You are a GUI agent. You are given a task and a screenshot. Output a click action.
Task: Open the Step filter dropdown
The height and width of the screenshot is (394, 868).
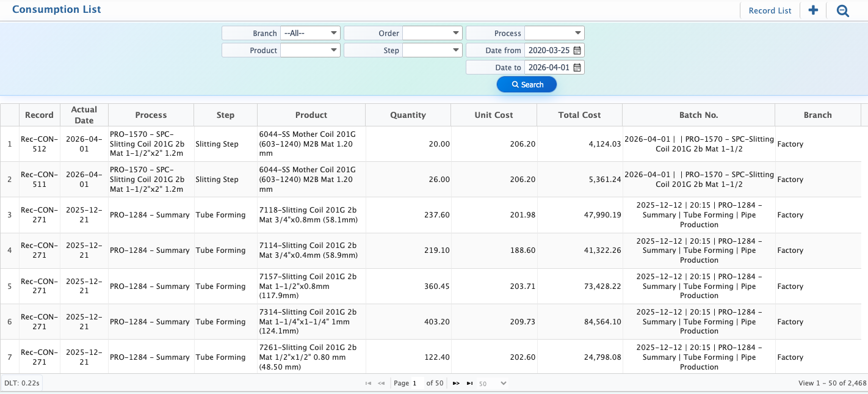point(432,50)
